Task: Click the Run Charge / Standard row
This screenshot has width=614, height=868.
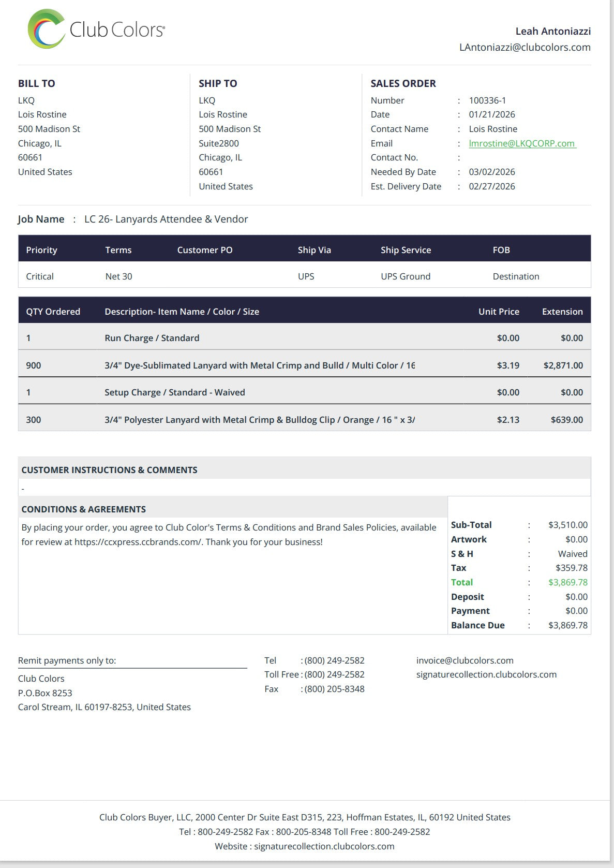Action: (x=152, y=338)
